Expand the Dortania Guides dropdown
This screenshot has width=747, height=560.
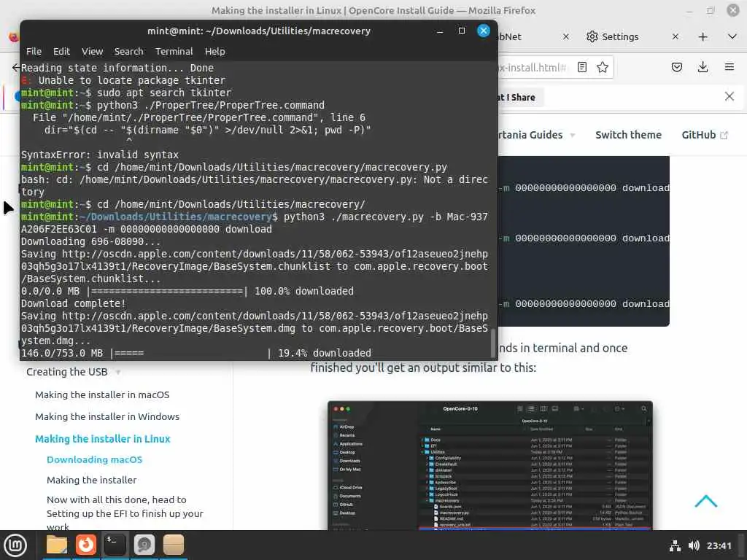pyautogui.click(x=536, y=135)
